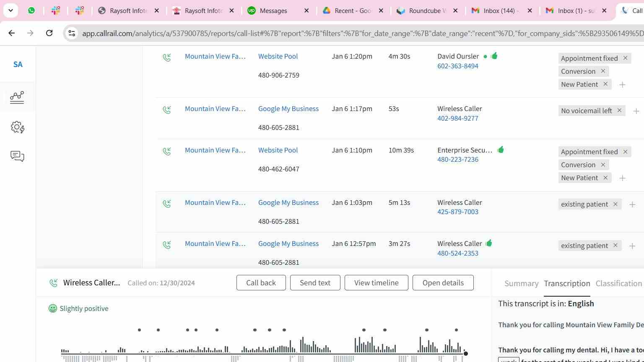Click the site information icon in address bar
Viewport: 644px width, 362px height.
click(72, 33)
